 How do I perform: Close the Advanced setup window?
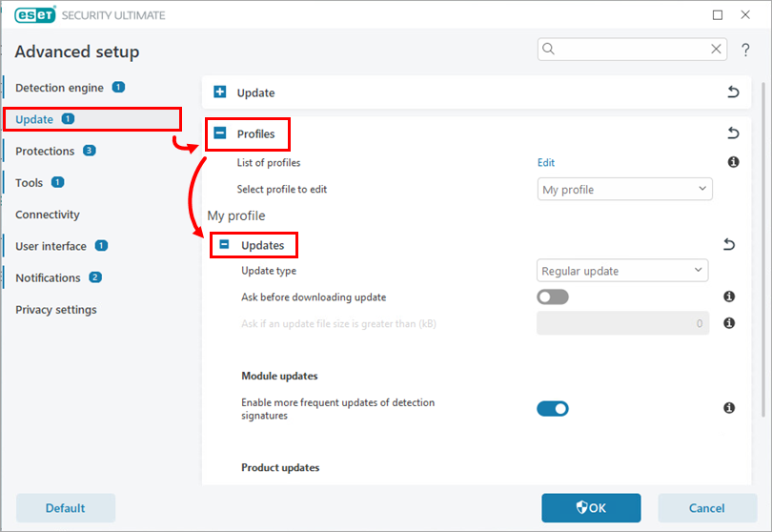(745, 15)
